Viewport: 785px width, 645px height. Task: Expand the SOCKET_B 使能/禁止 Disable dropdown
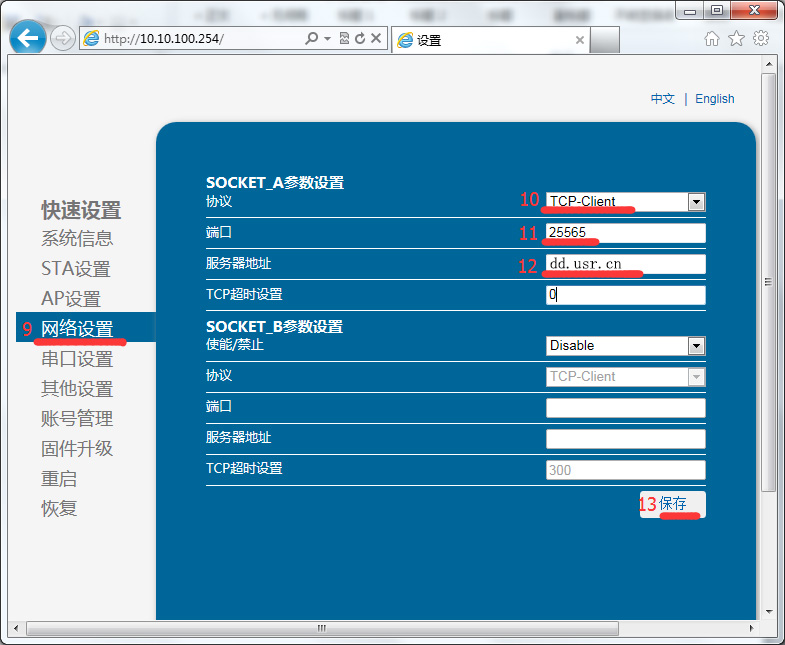click(696, 346)
